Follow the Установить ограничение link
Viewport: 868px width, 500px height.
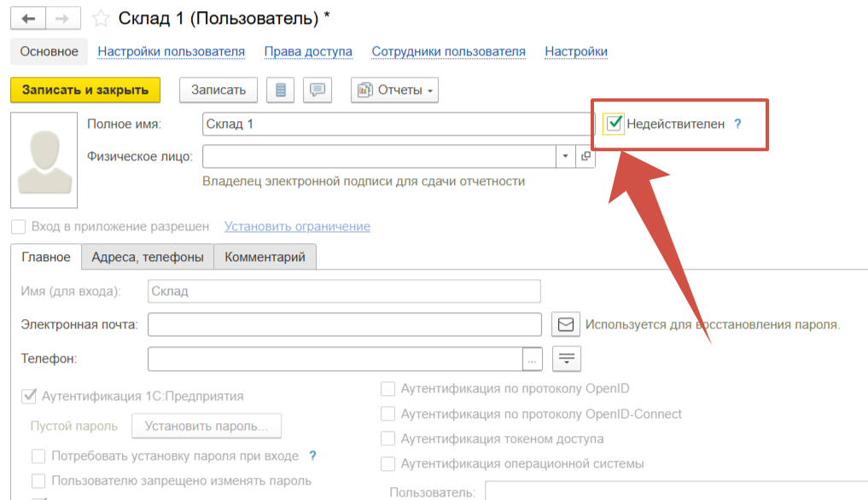pyautogui.click(x=297, y=226)
